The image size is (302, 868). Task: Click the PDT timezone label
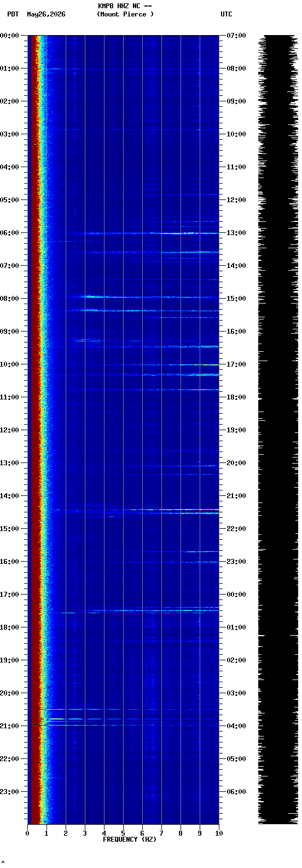(13, 14)
